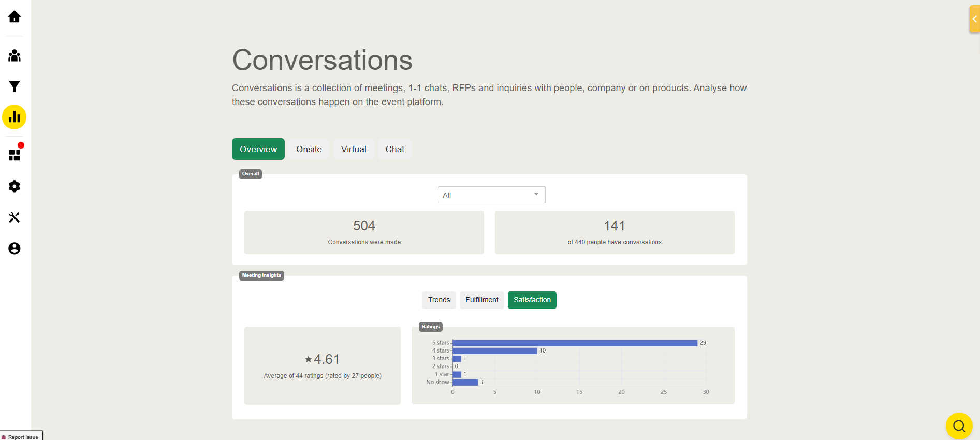
Task: Select the Overview tab
Action: point(258,149)
